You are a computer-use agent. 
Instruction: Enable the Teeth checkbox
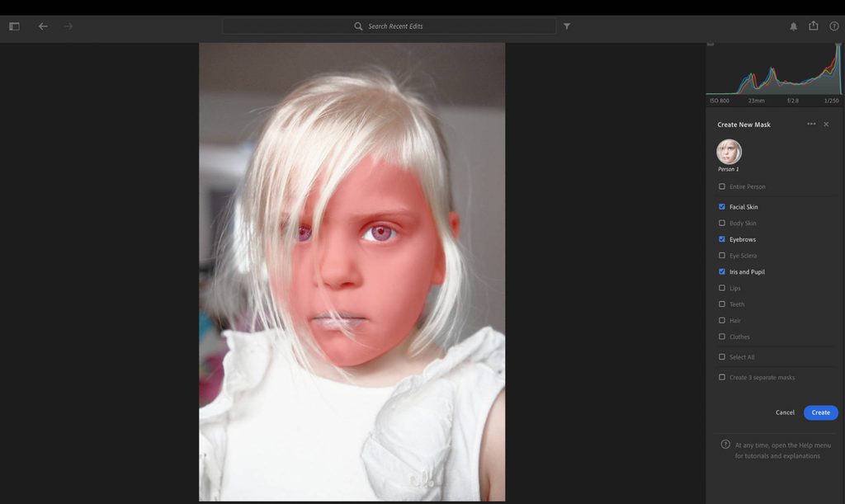click(721, 304)
